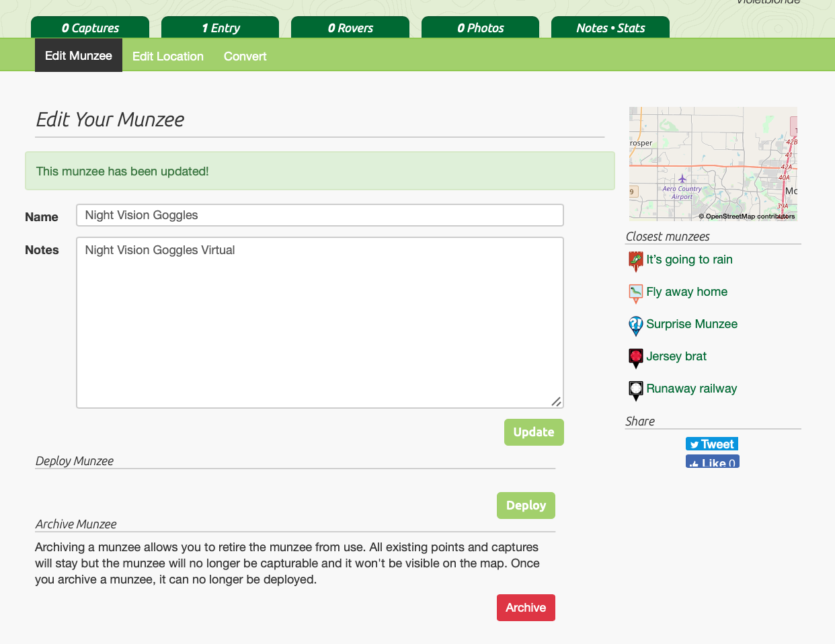
Task: Click the red Archive button
Action: point(526,608)
